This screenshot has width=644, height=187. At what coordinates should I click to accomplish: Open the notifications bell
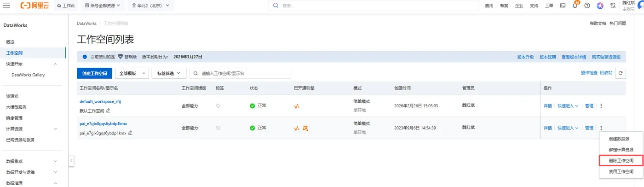tap(575, 6)
